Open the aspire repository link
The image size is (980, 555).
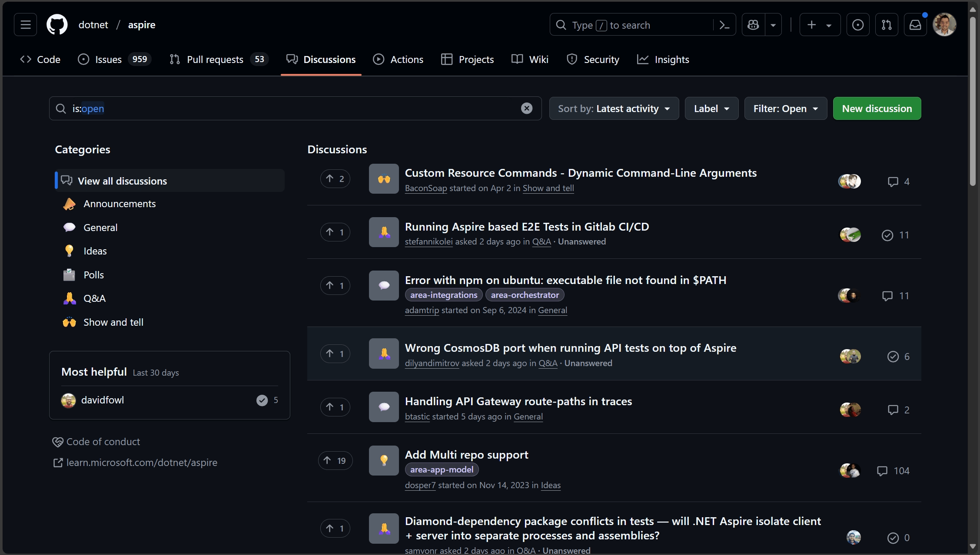pyautogui.click(x=142, y=25)
